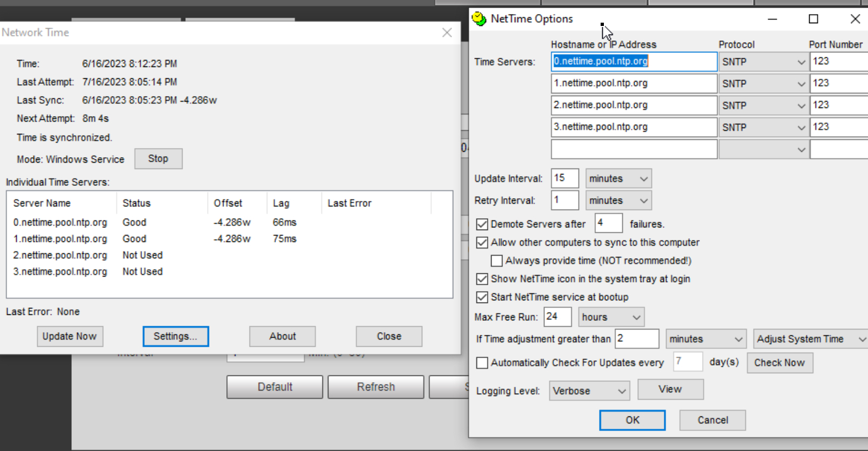Open protocol dropdown for 1.nettime server

pyautogui.click(x=764, y=84)
